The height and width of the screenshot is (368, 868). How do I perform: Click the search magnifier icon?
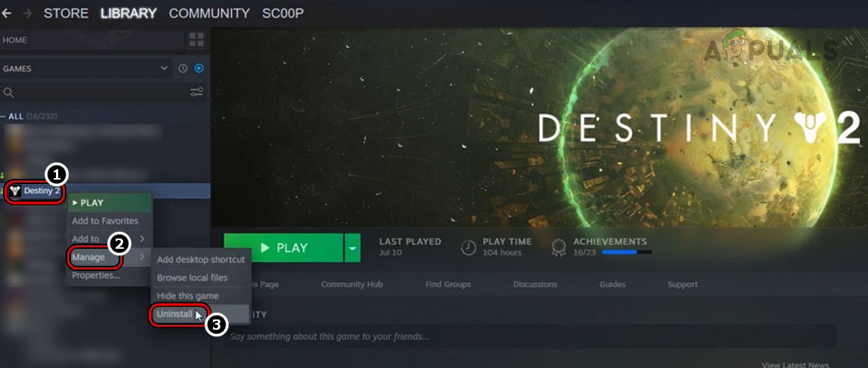pos(8,92)
